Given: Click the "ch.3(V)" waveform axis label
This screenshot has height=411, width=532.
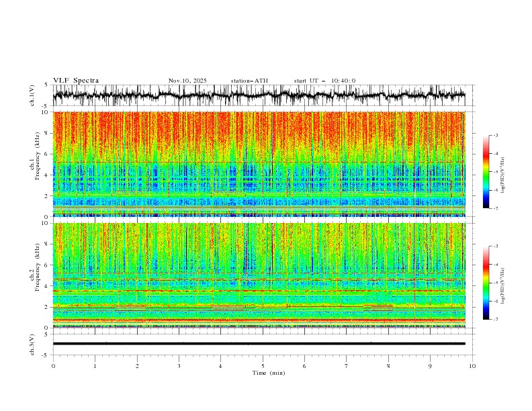Looking at the screenshot, I should point(32,345).
